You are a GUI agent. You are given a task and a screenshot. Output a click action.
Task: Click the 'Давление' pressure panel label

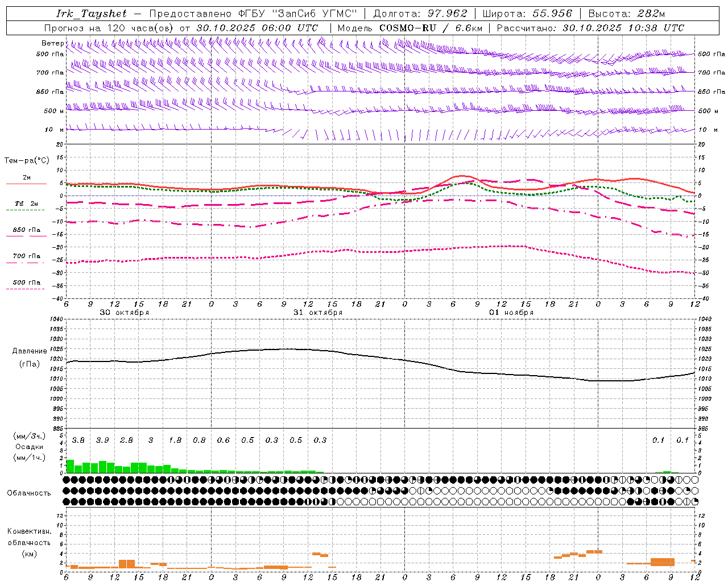click(29, 351)
